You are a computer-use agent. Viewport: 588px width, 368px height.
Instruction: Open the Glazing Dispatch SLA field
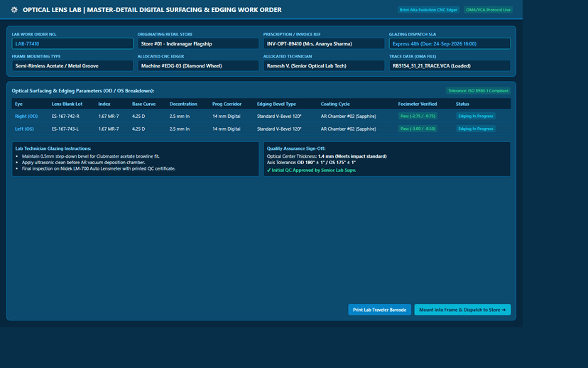[450, 43]
